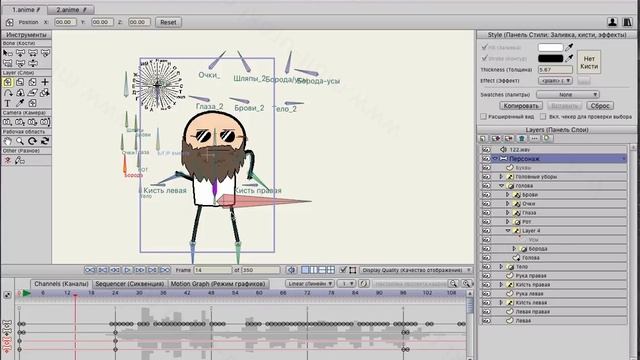Open the Swatches (палитры) dropdown
The width and height of the screenshot is (640, 360).
pyautogui.click(x=567, y=94)
